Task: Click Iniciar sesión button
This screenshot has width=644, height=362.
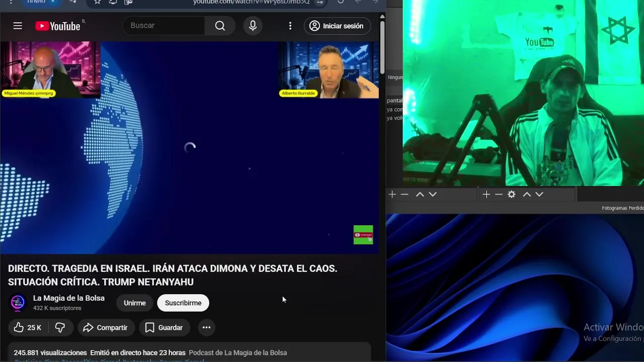Action: 337,26
